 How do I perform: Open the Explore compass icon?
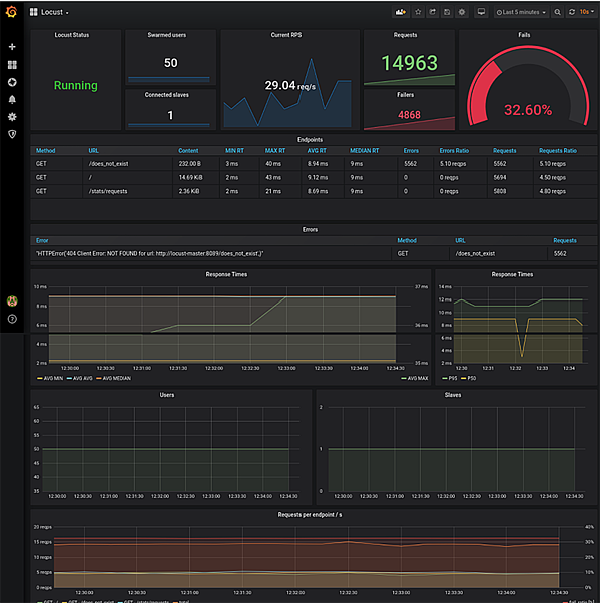tap(12, 82)
